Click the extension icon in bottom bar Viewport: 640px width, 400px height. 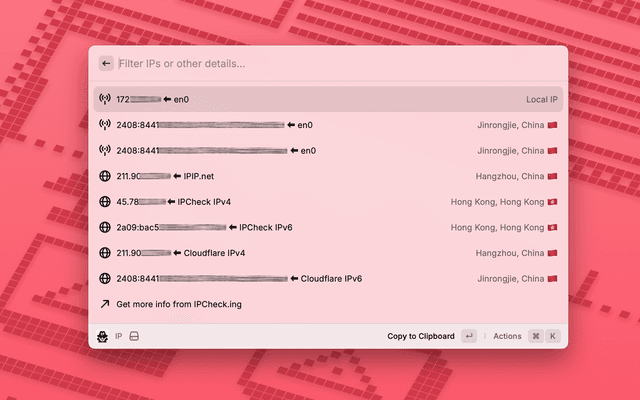coord(103,336)
